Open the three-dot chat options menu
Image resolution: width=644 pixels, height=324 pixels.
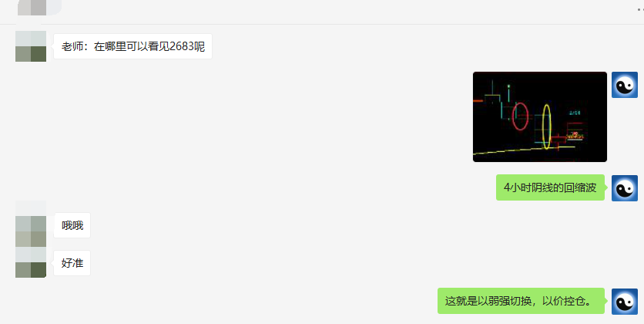pyautogui.click(x=640, y=9)
